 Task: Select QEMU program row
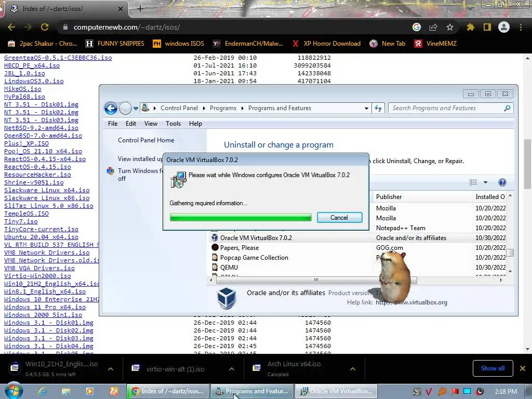click(358, 268)
